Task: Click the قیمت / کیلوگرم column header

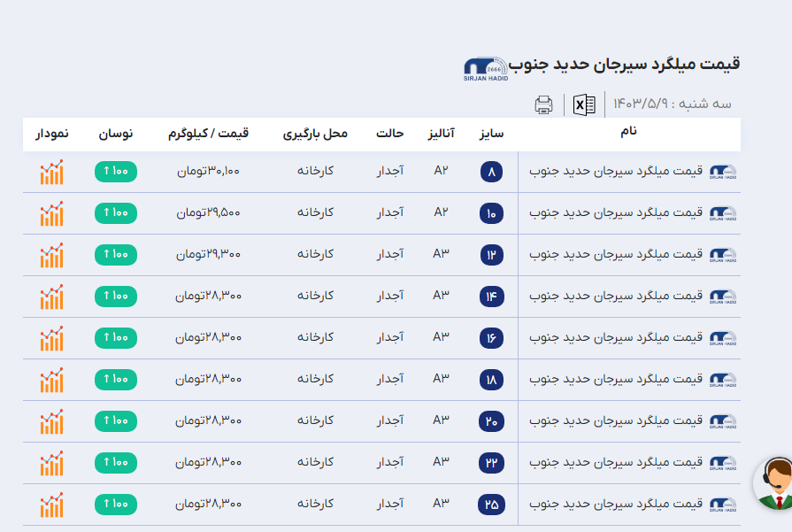Action: (208, 134)
